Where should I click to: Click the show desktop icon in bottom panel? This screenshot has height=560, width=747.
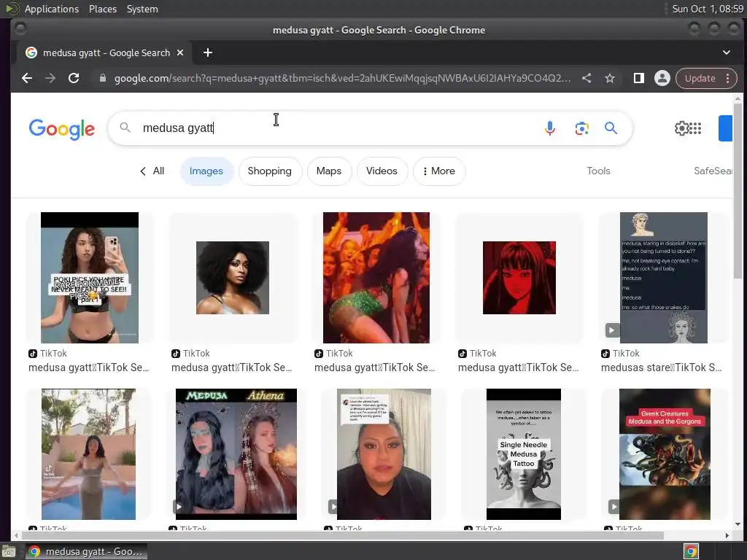(9, 551)
